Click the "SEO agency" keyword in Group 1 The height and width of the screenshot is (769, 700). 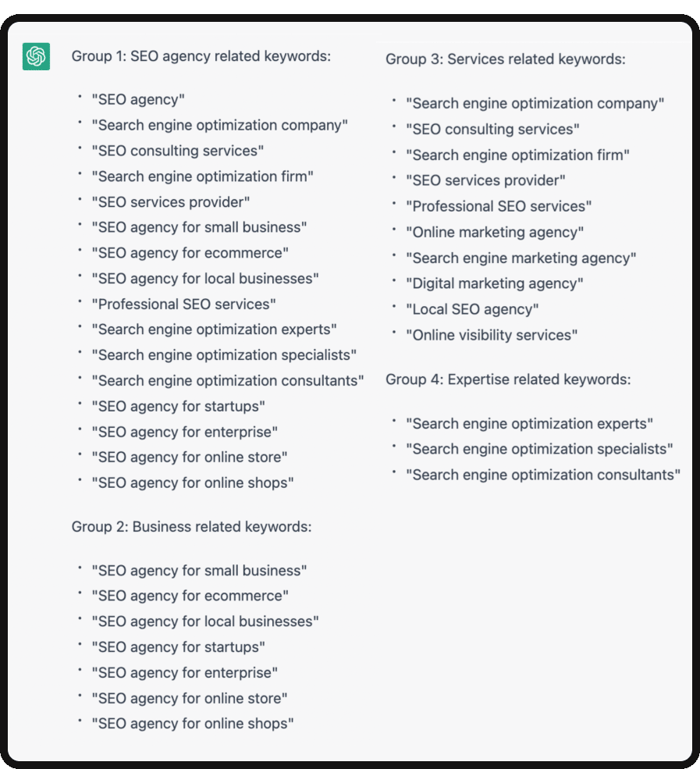(x=138, y=100)
